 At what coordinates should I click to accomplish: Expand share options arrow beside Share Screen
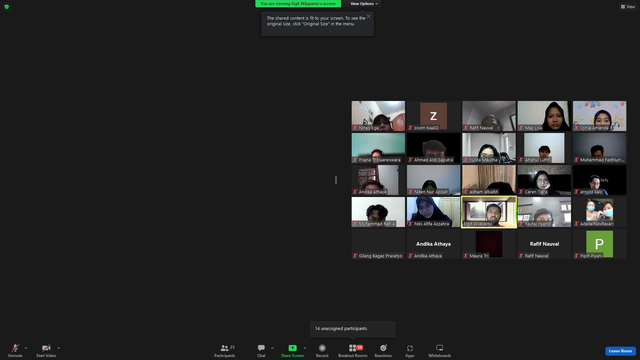point(304,348)
